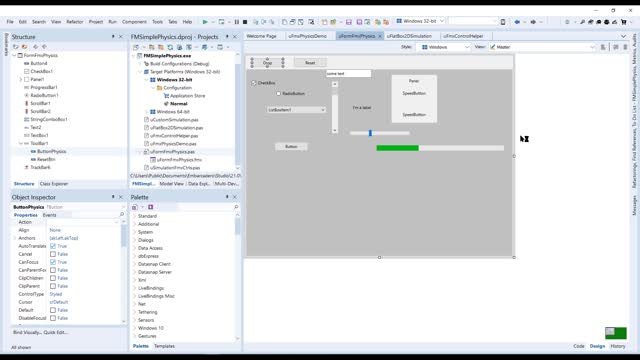Click the first SpeedButton in the Panel

click(x=414, y=93)
